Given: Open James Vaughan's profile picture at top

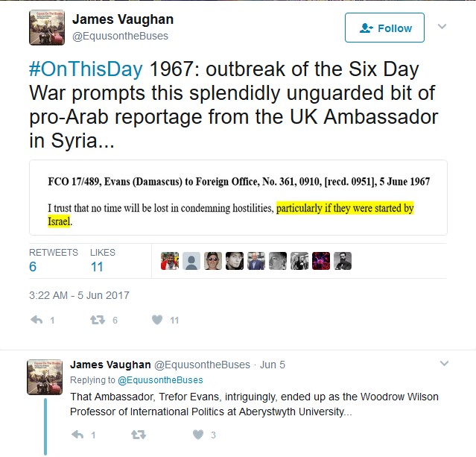Looking at the screenshot, I should point(47,28).
